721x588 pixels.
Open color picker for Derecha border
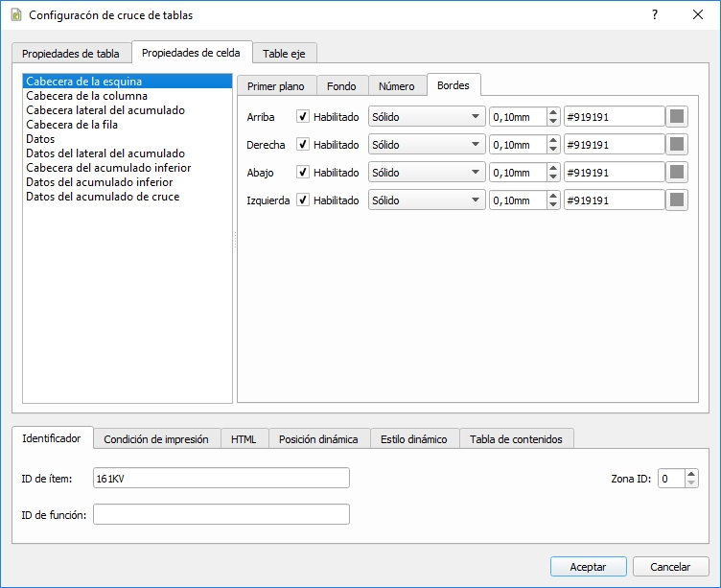point(678,145)
